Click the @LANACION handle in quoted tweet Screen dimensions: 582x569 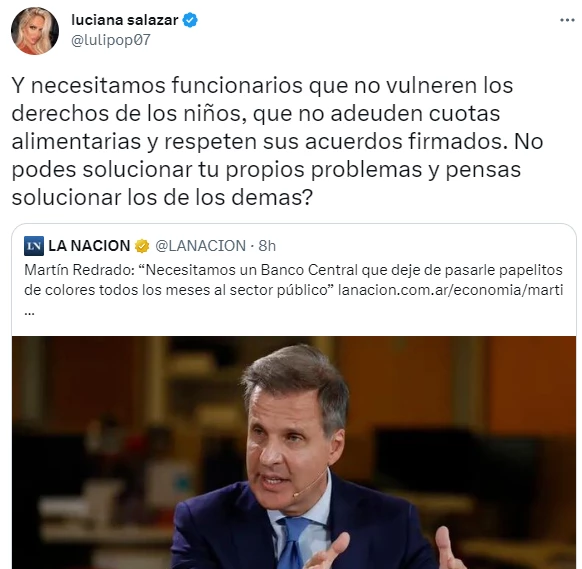pos(200,246)
